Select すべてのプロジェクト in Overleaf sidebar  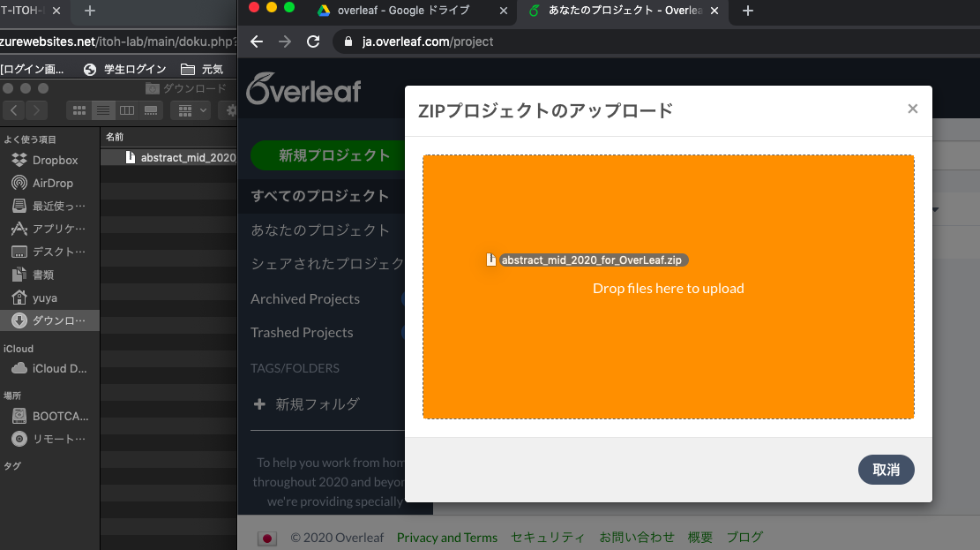coord(320,196)
